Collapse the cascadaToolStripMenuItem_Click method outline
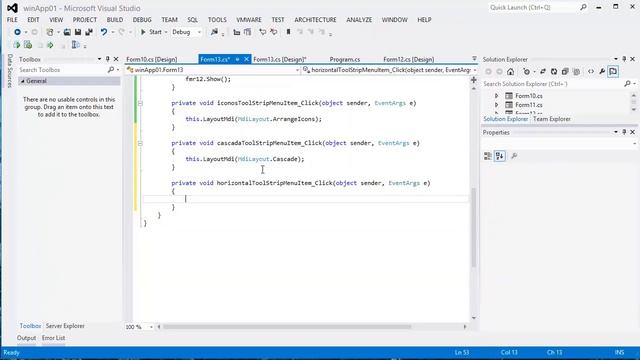Viewport: 640px width, 360px height. click(x=140, y=143)
